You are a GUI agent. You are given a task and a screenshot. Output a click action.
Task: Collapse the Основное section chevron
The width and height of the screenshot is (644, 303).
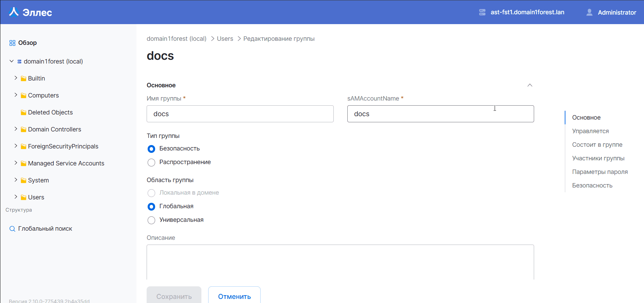pos(530,85)
